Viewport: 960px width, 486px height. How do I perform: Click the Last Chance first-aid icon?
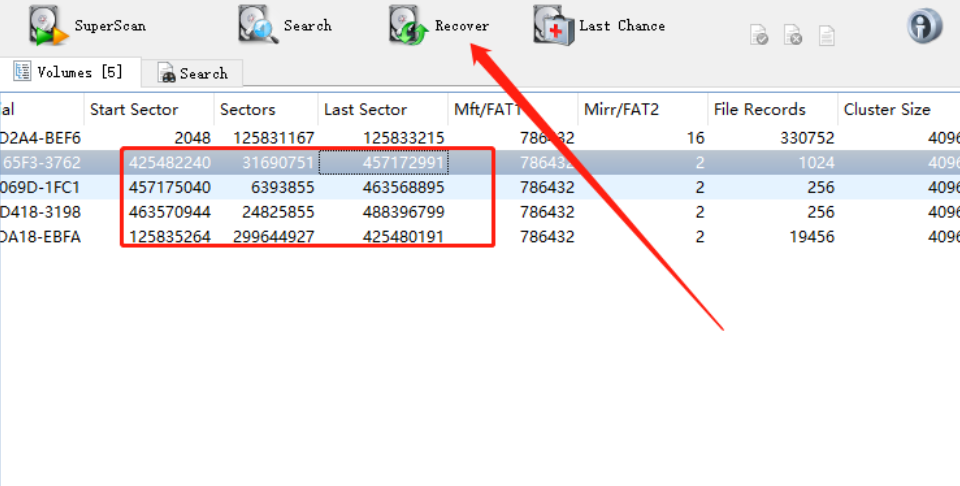pyautogui.click(x=553, y=25)
